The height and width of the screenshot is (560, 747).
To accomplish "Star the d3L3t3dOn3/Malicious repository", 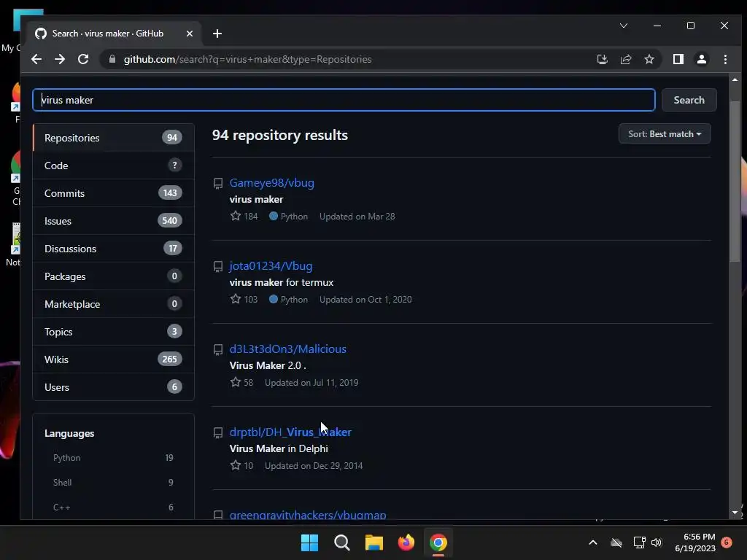I will 236,382.
